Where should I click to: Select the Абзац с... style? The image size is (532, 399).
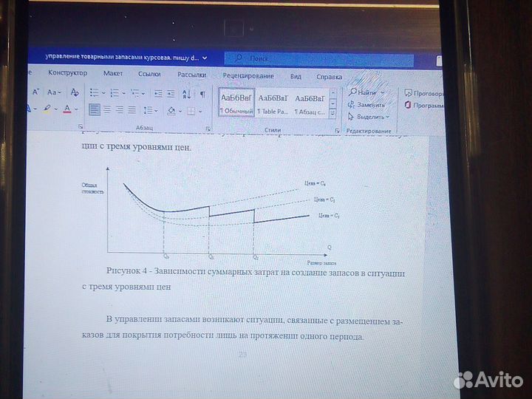310,104
